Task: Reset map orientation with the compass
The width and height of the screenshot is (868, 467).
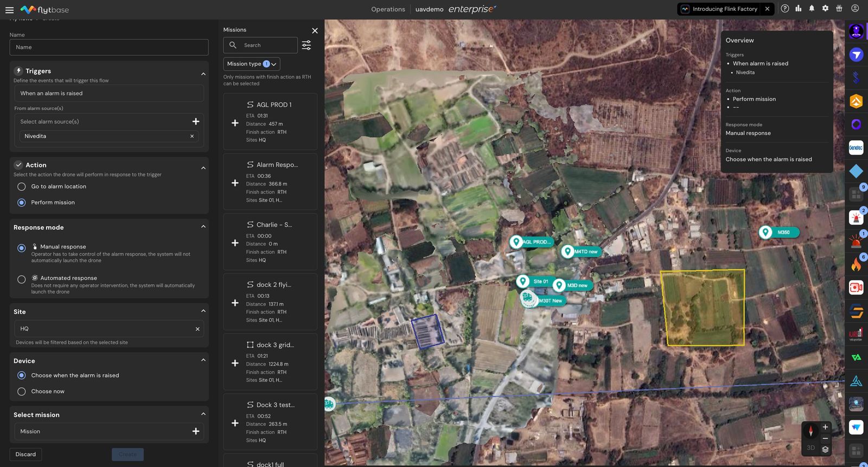Action: tap(811, 431)
